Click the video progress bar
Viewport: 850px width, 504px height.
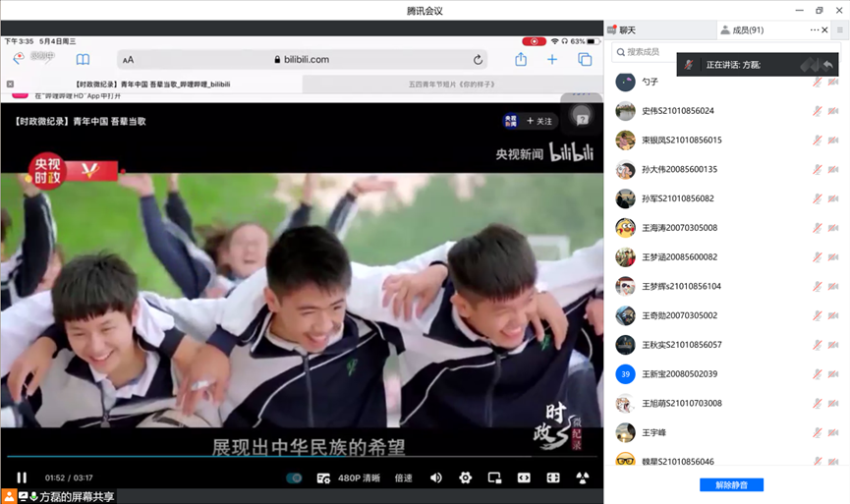pos(302,456)
